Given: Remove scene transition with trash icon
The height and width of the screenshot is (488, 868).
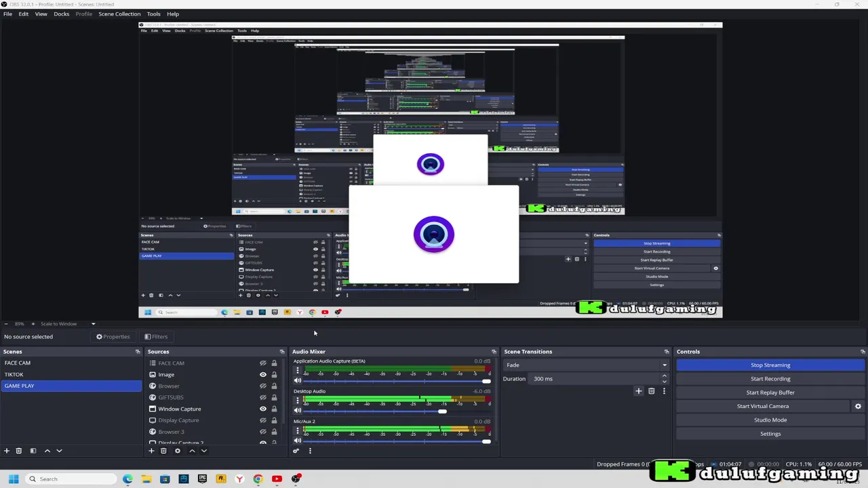Looking at the screenshot, I should pos(651,391).
